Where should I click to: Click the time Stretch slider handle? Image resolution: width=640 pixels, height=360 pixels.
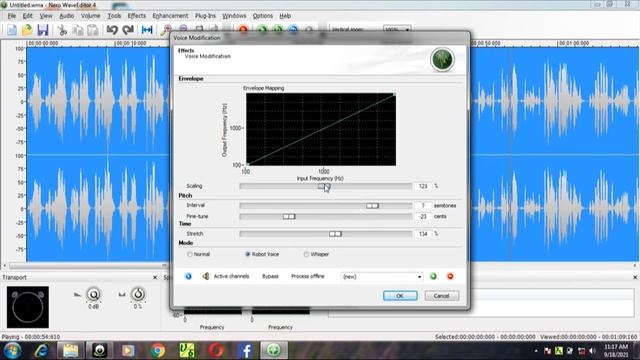[x=336, y=234]
